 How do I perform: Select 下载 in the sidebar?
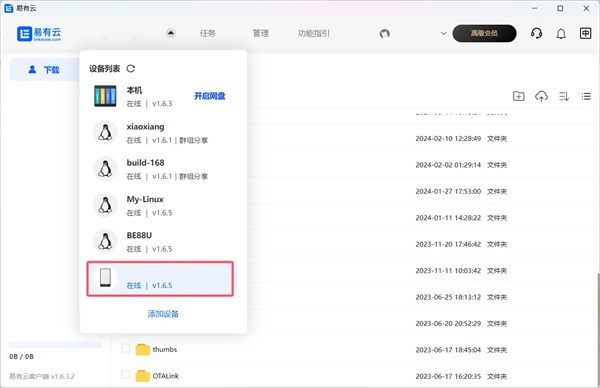point(44,70)
